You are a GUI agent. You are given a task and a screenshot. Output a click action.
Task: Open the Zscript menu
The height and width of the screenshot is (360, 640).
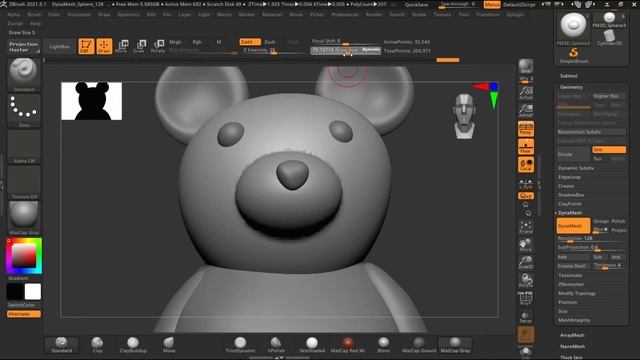(x=15, y=24)
